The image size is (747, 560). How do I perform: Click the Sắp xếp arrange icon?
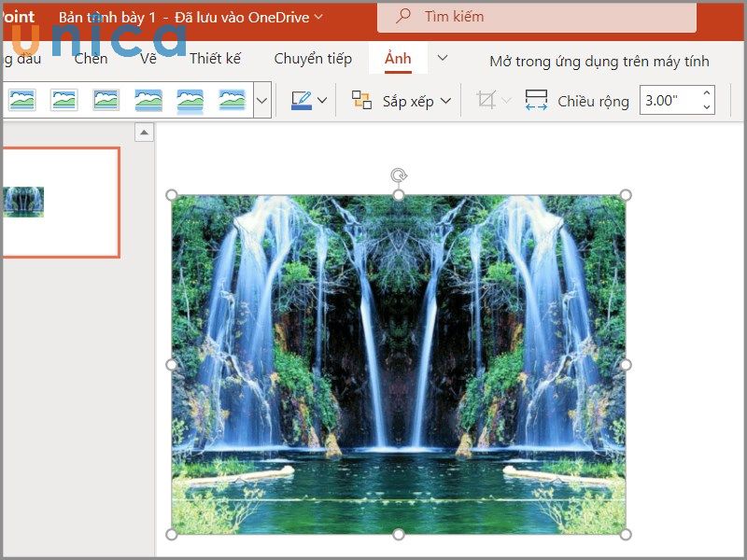tap(360, 100)
